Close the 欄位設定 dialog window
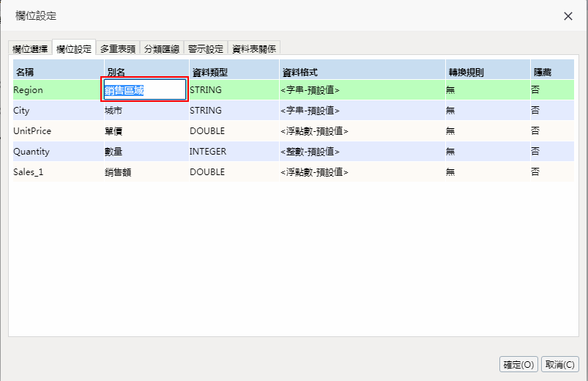Viewport: 588px width, 381px height. click(x=567, y=16)
